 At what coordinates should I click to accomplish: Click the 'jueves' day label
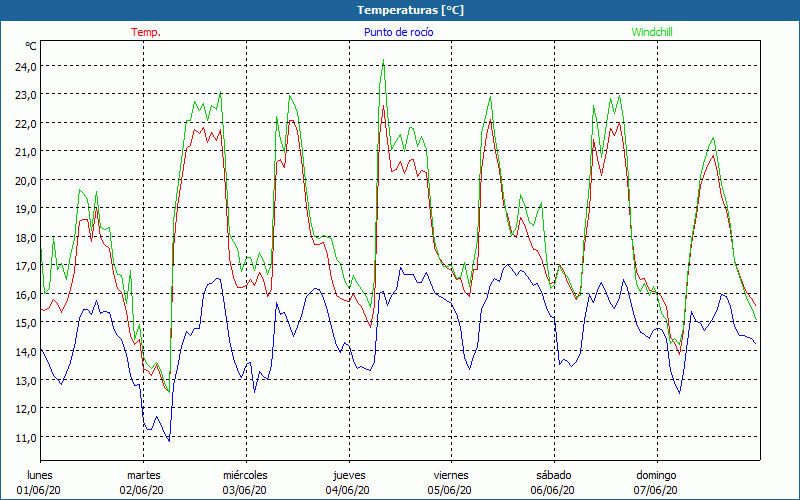pos(349,475)
